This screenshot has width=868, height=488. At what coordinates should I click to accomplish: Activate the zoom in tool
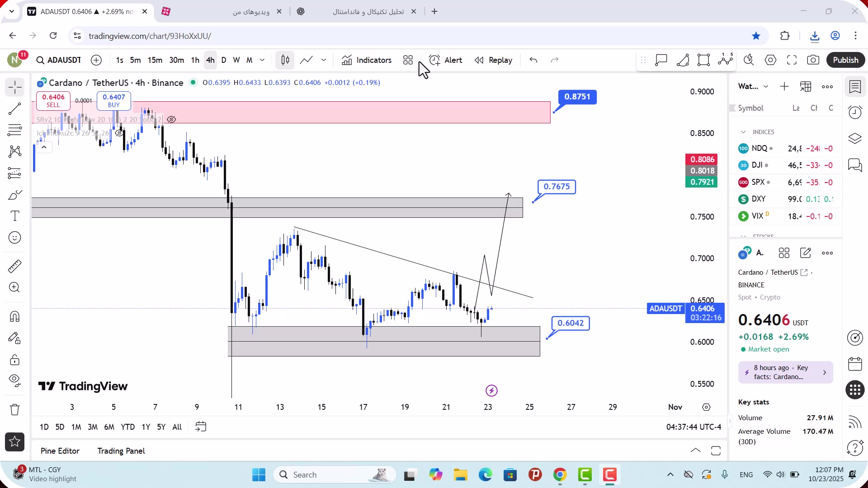tap(15, 287)
